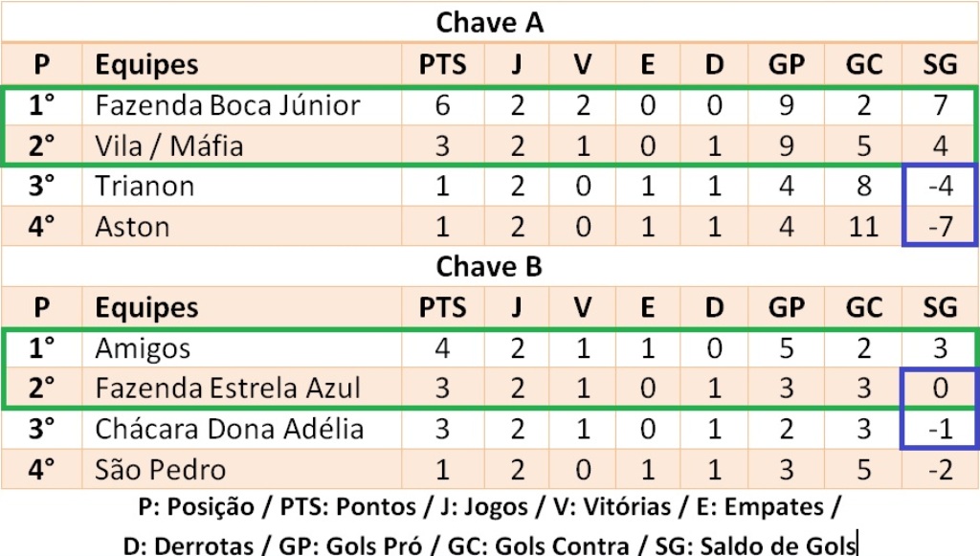Click the Chave A table title
This screenshot has width=980, height=556.
(x=489, y=23)
